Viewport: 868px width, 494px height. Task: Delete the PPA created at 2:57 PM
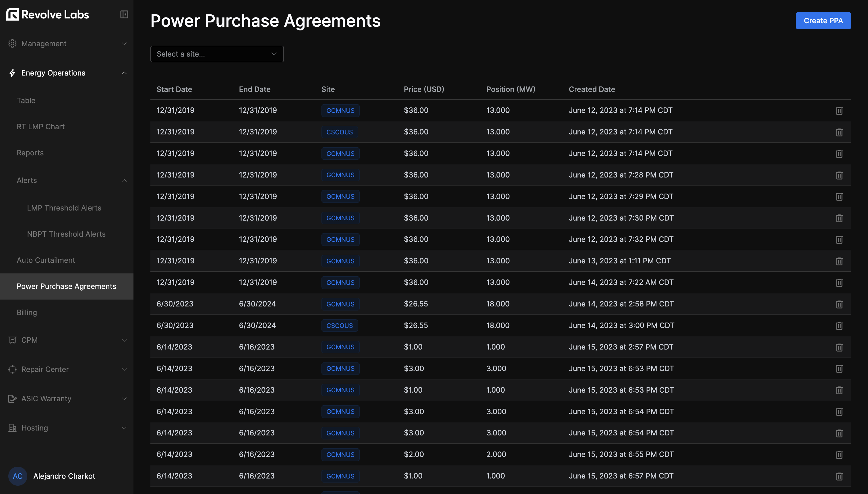[x=839, y=348]
